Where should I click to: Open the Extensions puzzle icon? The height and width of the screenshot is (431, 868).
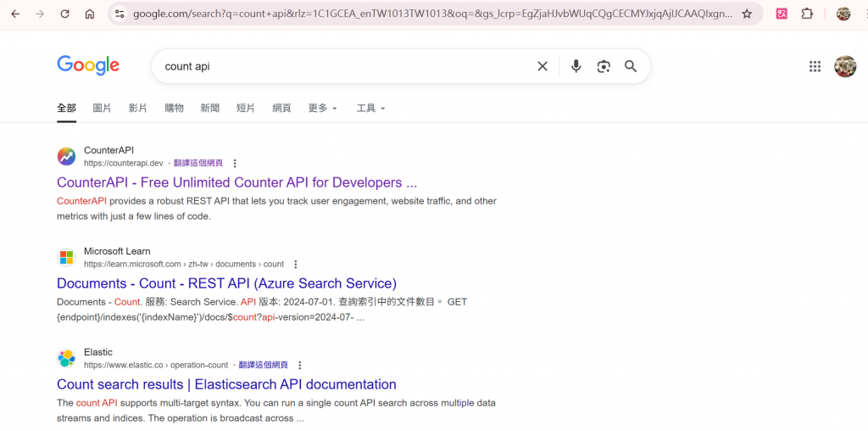807,14
